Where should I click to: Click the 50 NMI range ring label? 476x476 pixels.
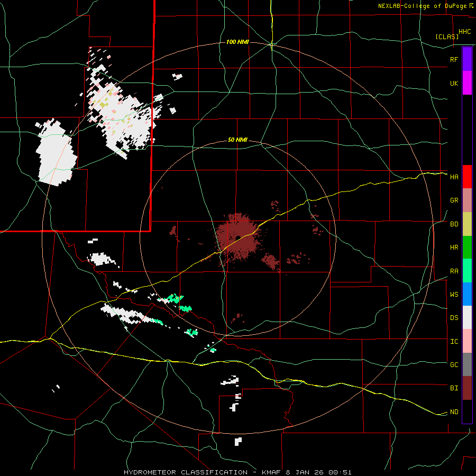237,140
